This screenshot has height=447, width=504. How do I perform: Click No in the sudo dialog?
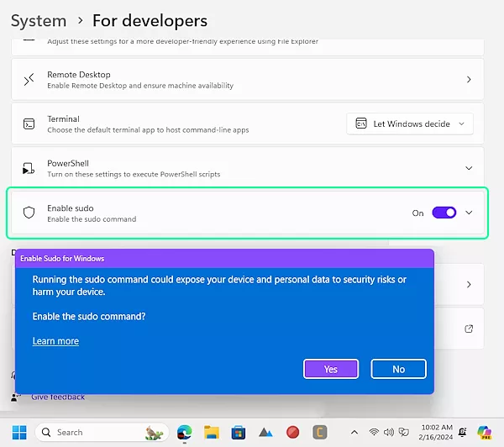pos(398,369)
